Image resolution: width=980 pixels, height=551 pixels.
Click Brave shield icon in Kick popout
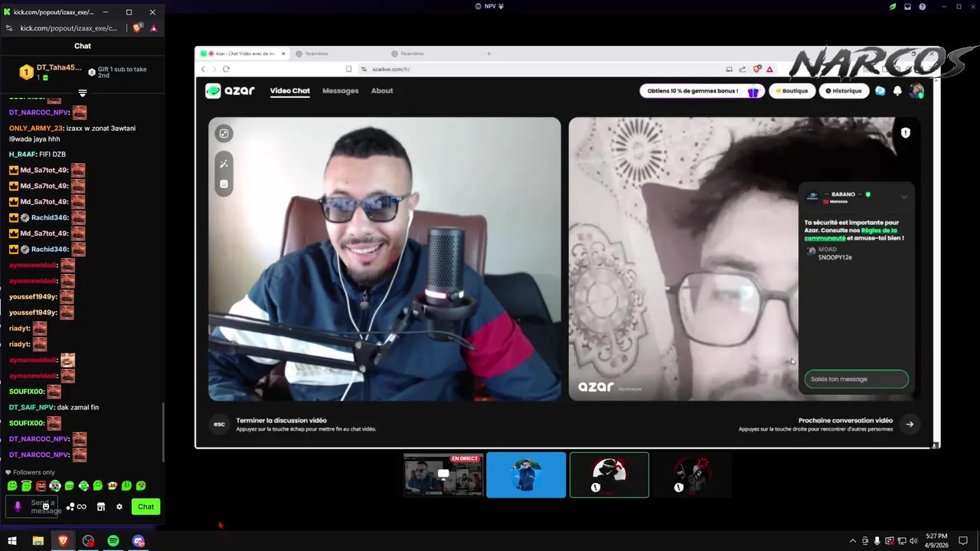point(137,28)
